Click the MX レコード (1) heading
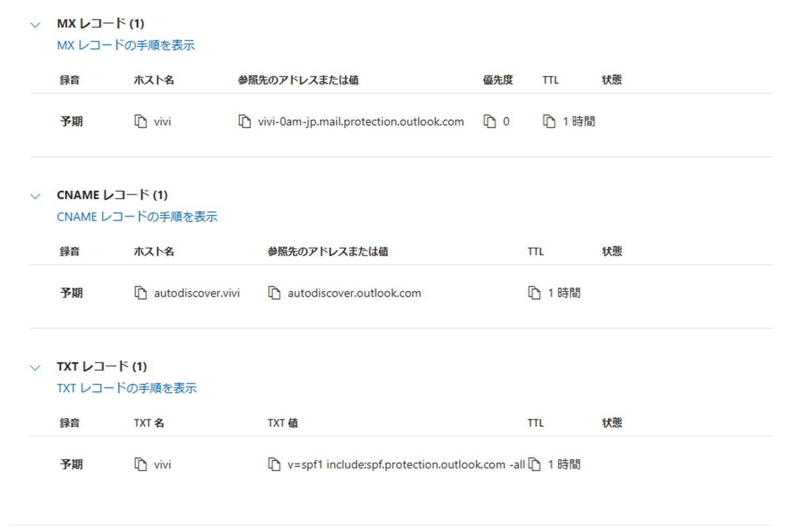This screenshot has width=792, height=532. [x=101, y=24]
